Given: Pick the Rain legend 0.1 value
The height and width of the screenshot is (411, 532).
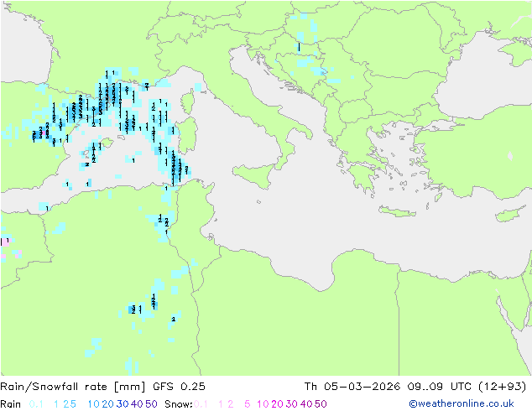Looking at the screenshot, I should tap(36, 404).
